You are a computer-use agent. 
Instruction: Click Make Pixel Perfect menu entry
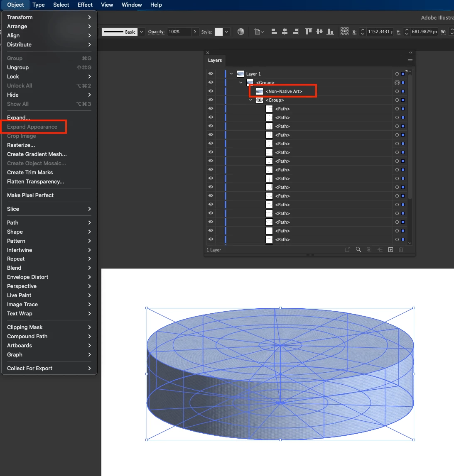click(30, 195)
